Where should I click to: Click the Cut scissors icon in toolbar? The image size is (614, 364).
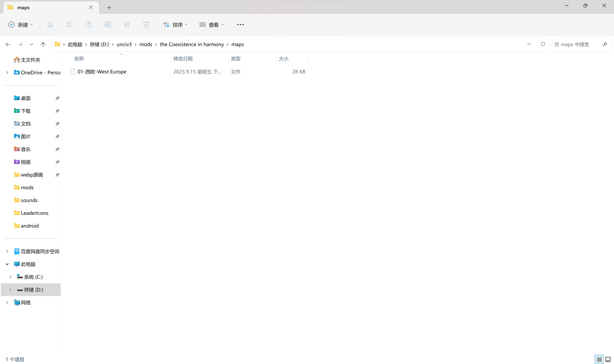(50, 24)
